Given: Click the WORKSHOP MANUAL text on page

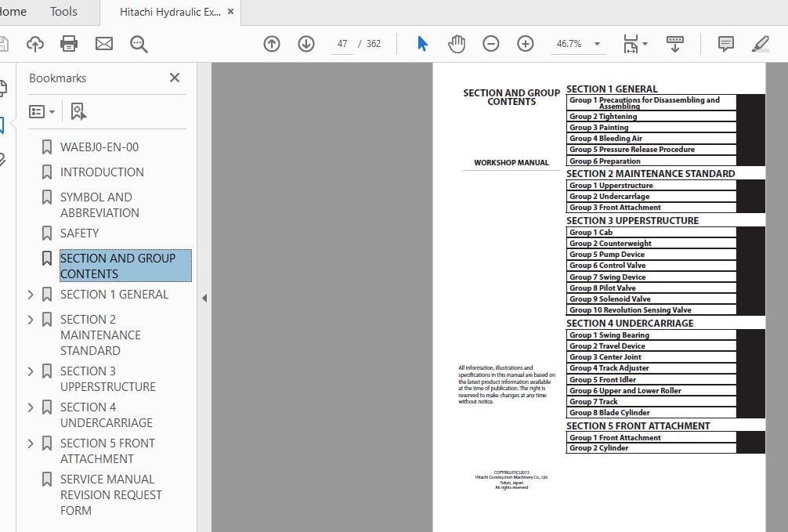Looking at the screenshot, I should click(x=511, y=163).
